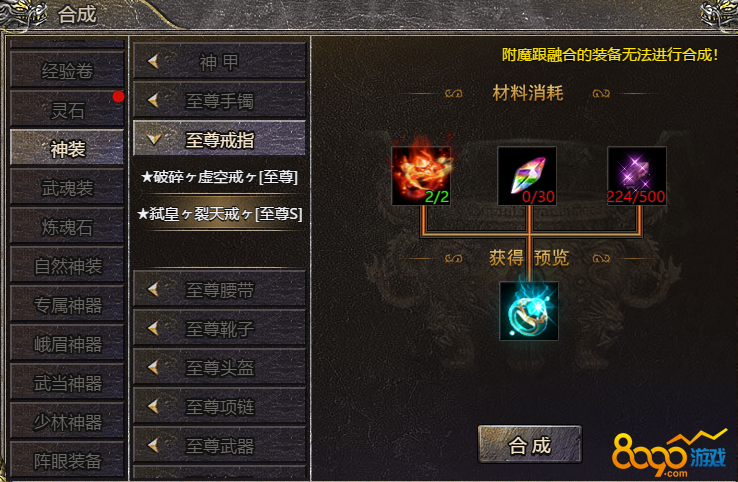Expand the 神甲 category
Viewport: 738px width, 482px height.
(219, 61)
